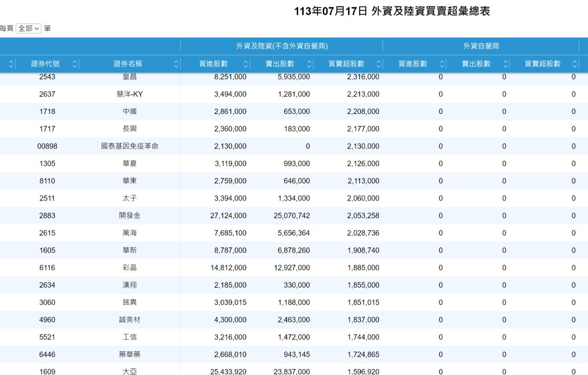588x375 pixels.
Task: Select the 皇昌 table row
Action: tap(130, 77)
